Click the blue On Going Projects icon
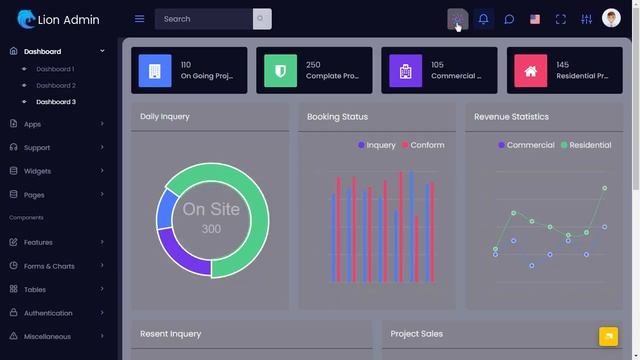The height and width of the screenshot is (360, 640). click(155, 71)
